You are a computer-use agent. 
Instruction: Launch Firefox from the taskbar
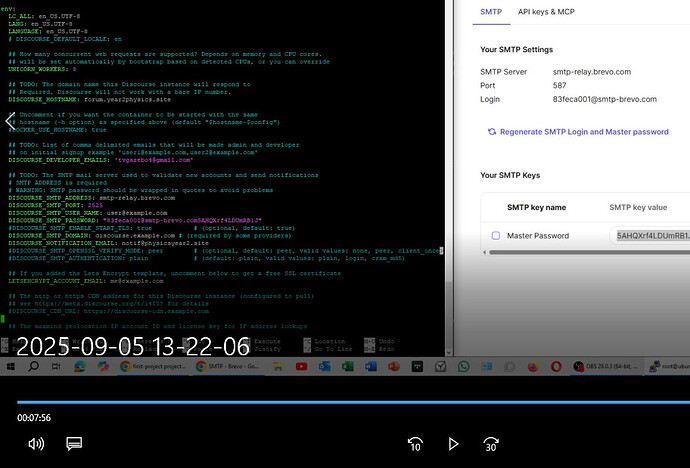click(533, 366)
